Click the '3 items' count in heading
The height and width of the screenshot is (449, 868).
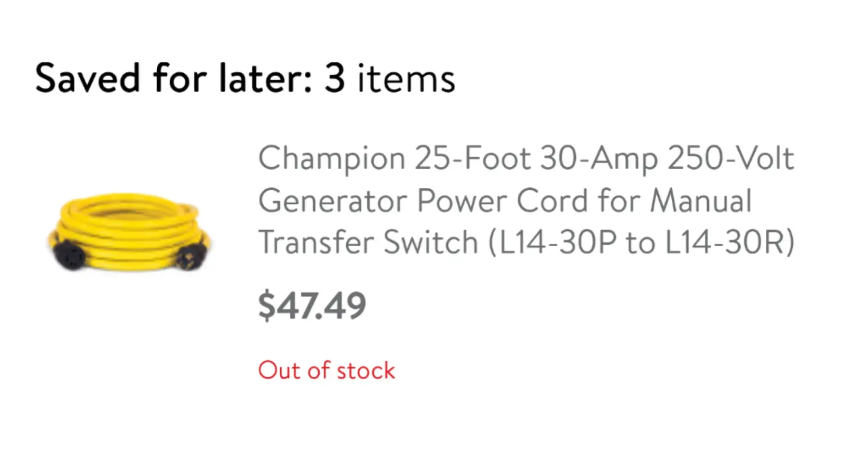390,78
